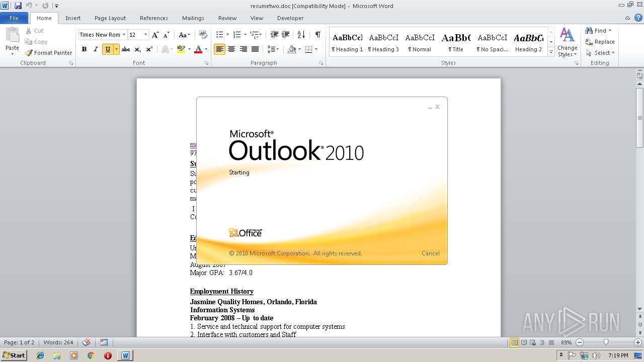The image size is (644, 362).
Task: Apply the No Spacing style
Action: coord(492,42)
